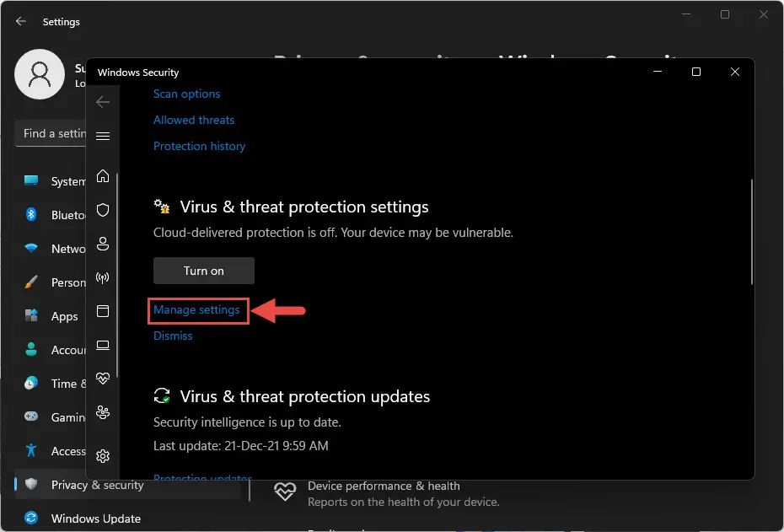Expand the Windows Security hamburger menu
The height and width of the screenshot is (532, 784).
103,136
